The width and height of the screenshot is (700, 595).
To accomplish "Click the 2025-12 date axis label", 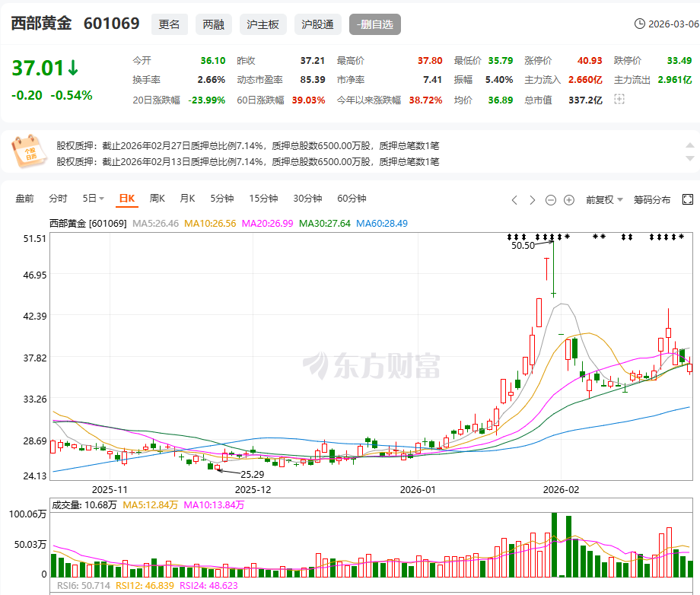I will 253,490.
